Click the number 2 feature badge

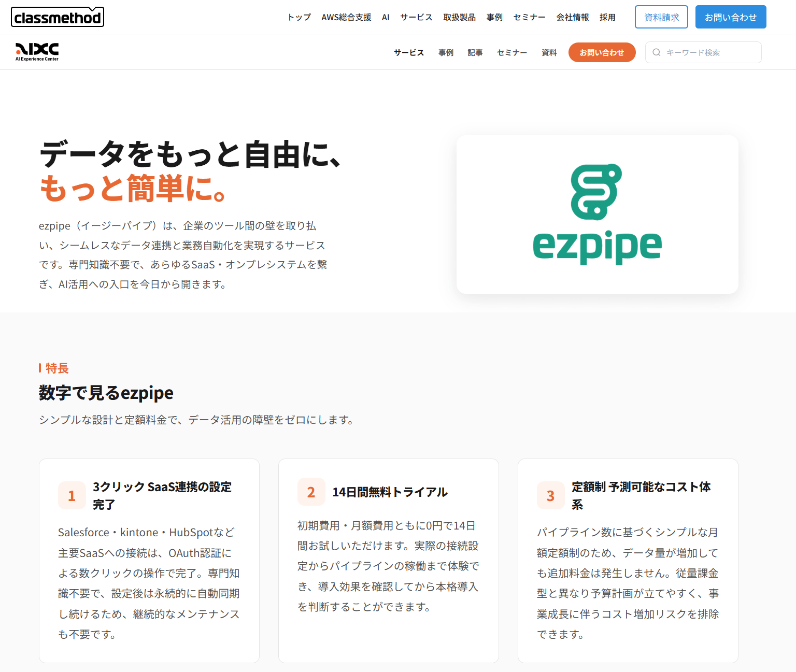click(x=311, y=492)
